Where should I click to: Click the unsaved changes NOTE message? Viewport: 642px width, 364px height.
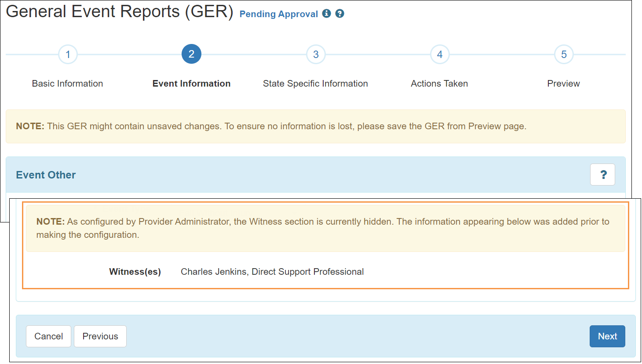[316, 126]
